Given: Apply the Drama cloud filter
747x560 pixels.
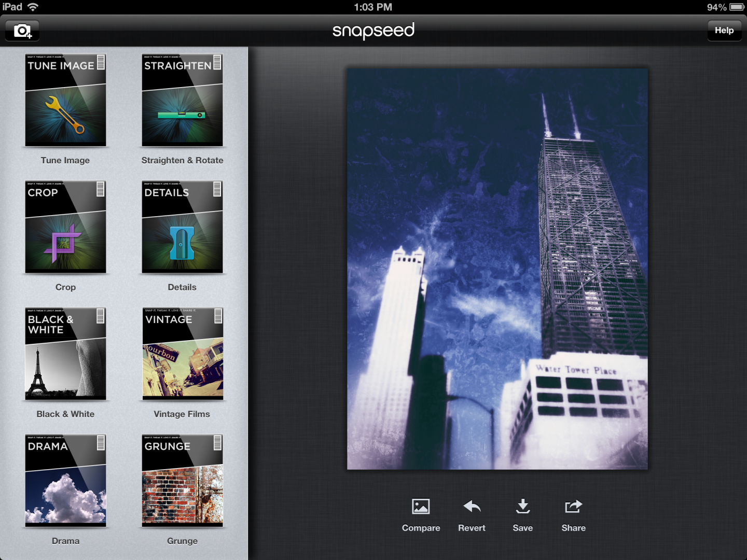Looking at the screenshot, I should pos(65,481).
